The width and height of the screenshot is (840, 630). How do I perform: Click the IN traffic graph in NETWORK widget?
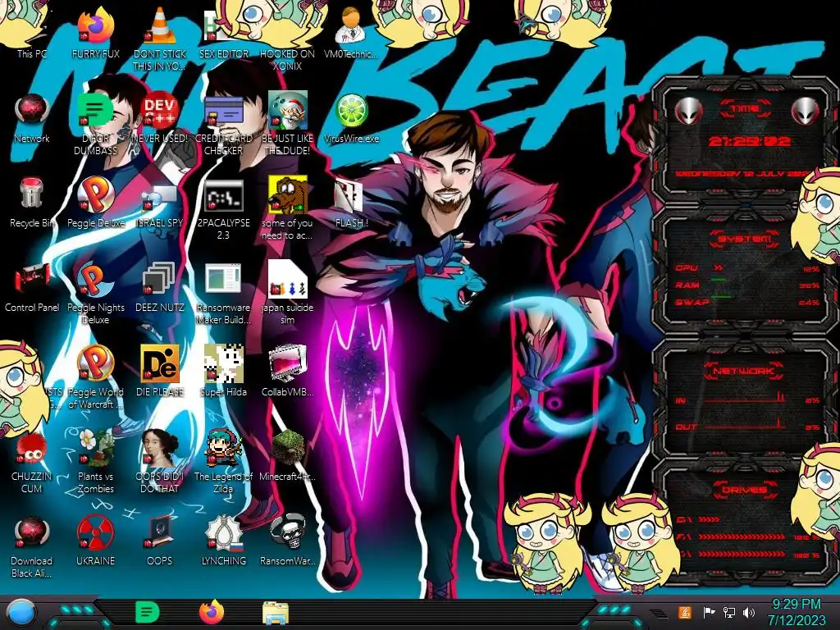point(745,398)
